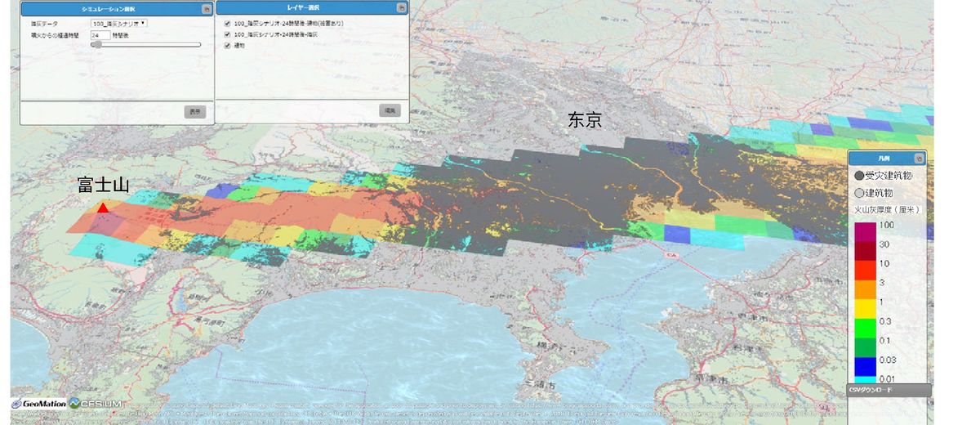Disable the third layer checkbox for buildings

tap(228, 46)
